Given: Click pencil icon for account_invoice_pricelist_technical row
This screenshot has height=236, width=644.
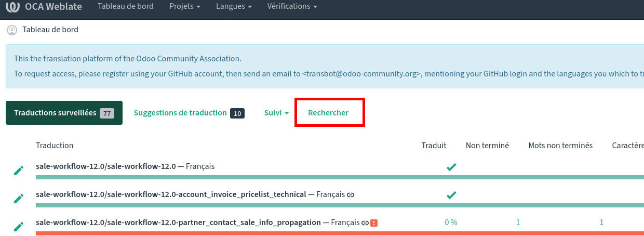Looking at the screenshot, I should coord(19,199).
